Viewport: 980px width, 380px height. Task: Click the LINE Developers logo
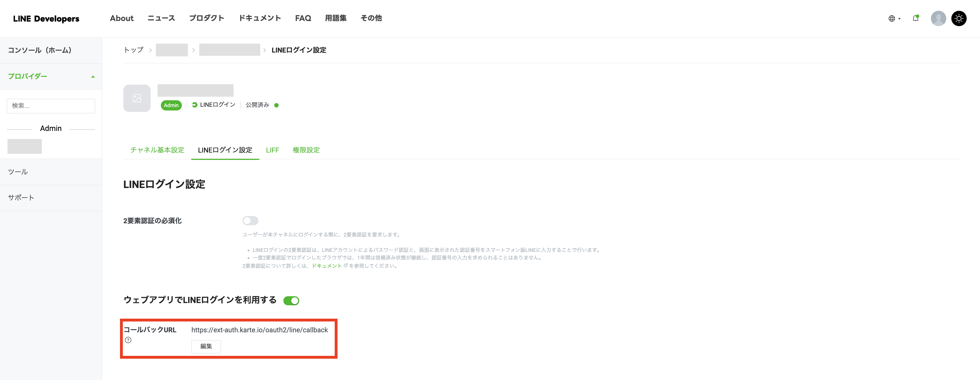46,19
